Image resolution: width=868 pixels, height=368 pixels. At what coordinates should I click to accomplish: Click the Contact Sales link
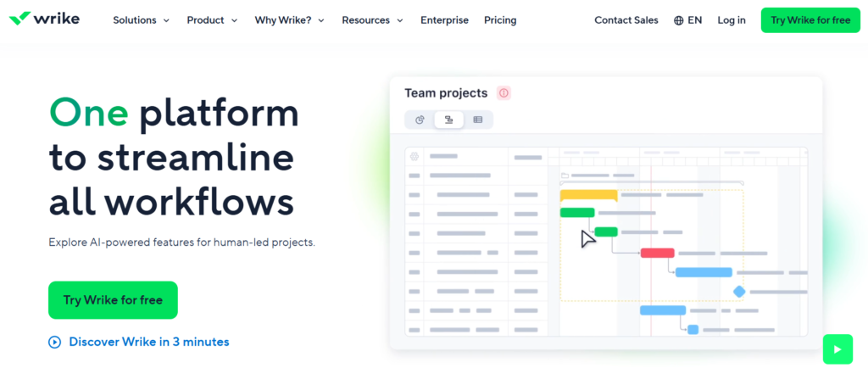pyautogui.click(x=626, y=20)
